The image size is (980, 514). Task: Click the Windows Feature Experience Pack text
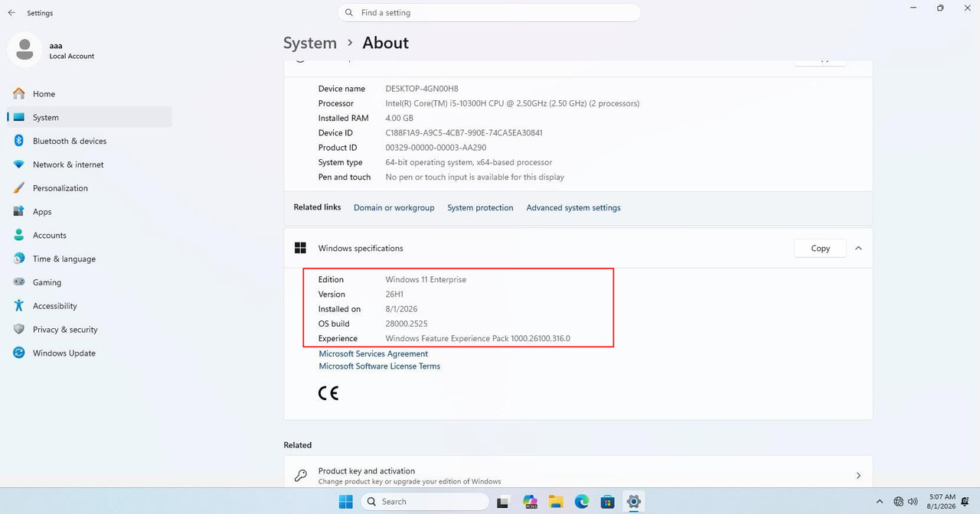(478, 339)
